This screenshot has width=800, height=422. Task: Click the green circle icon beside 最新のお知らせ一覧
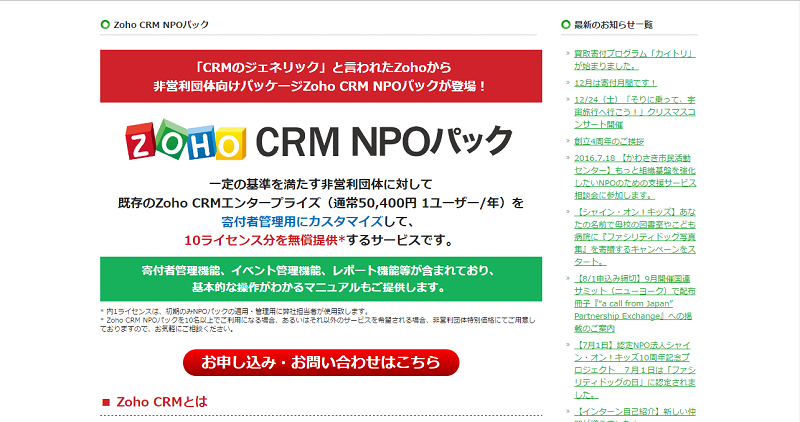[x=566, y=24]
